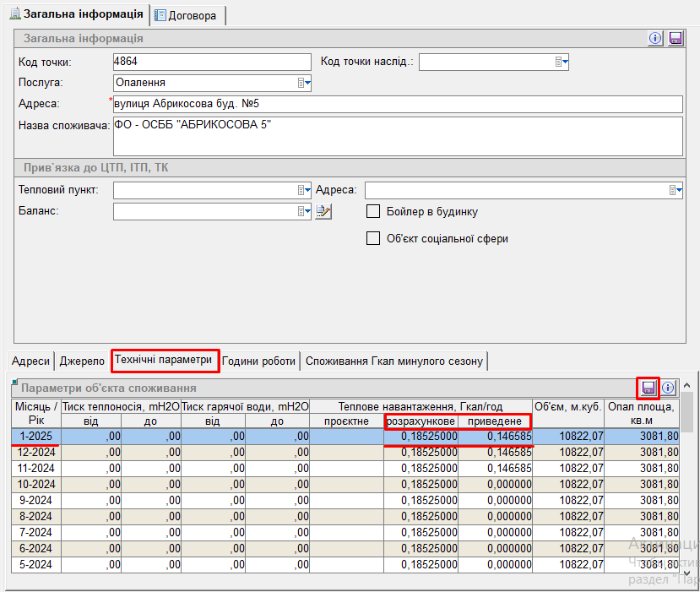Image resolution: width=700 pixels, height=592 pixels.
Task: Go to the Джерело tab
Action: click(x=82, y=361)
